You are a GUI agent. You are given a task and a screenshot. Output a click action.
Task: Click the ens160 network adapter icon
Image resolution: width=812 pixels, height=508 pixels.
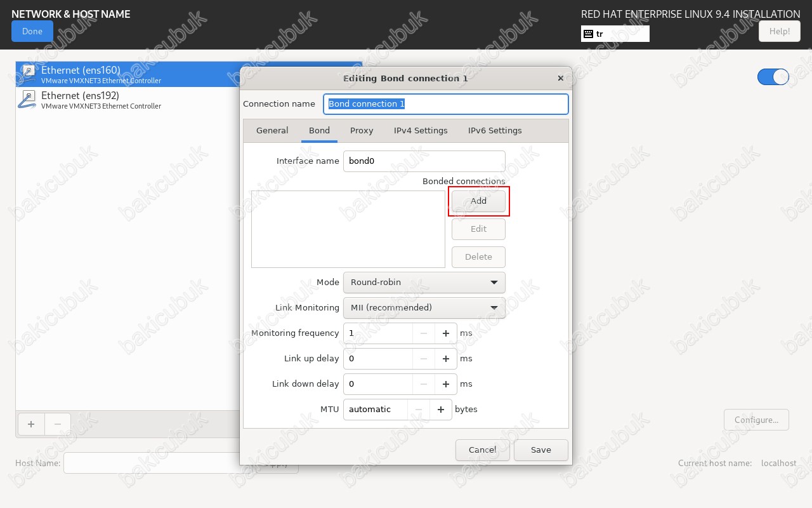(x=28, y=74)
